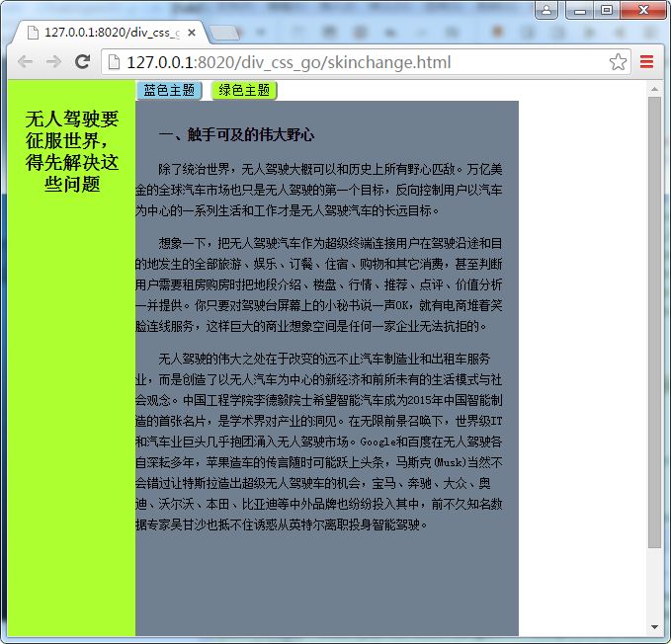671x644 pixels.
Task: Click the browser back arrow button
Action: (x=26, y=62)
